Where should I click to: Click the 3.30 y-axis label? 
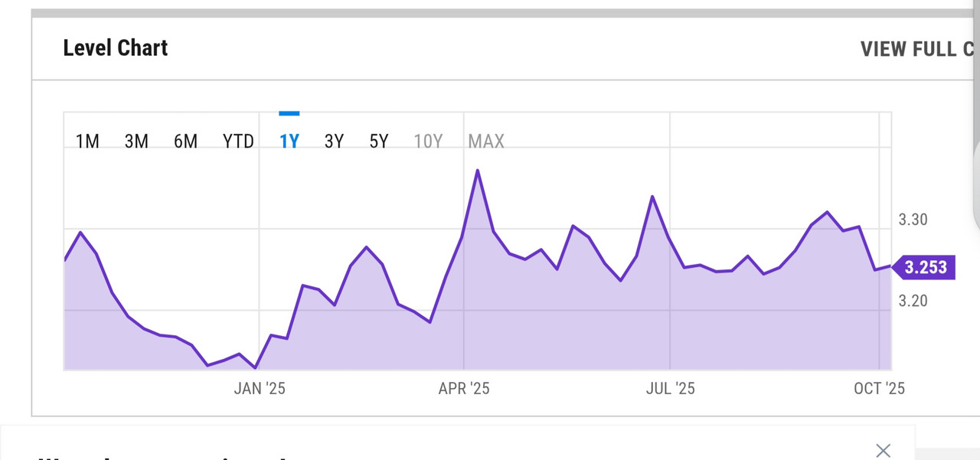(913, 220)
